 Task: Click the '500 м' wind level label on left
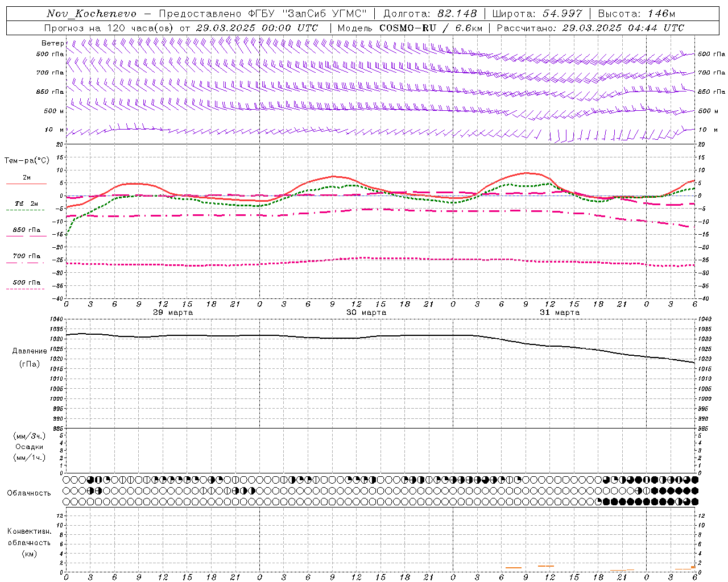pos(54,111)
